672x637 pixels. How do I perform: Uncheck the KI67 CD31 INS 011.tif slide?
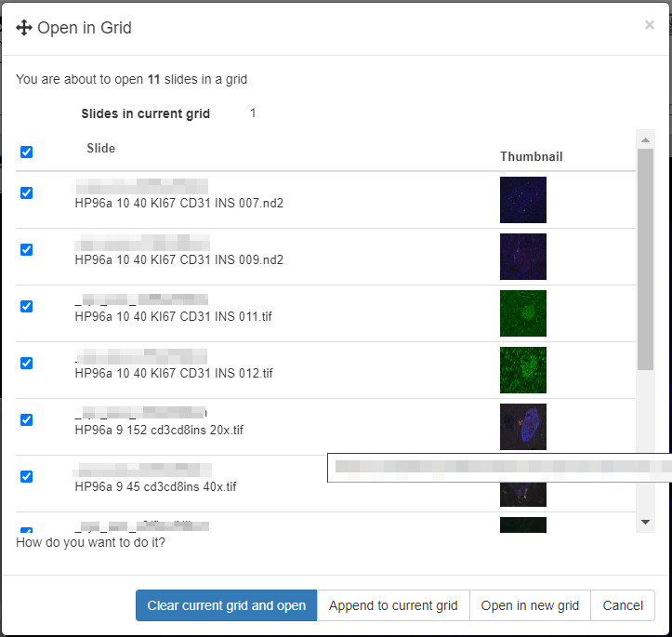pyautogui.click(x=26, y=306)
